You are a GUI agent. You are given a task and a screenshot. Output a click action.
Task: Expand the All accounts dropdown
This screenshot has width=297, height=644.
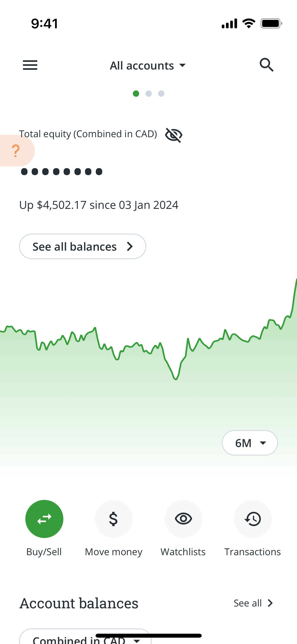(x=148, y=66)
